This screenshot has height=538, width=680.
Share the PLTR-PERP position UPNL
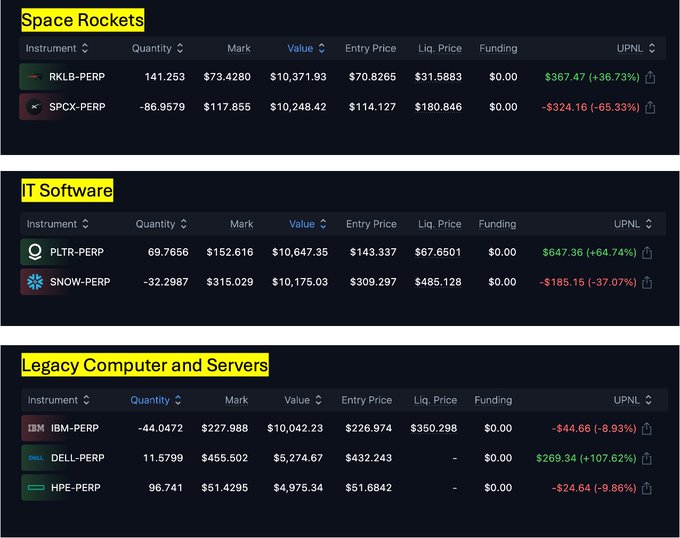[x=647, y=252]
